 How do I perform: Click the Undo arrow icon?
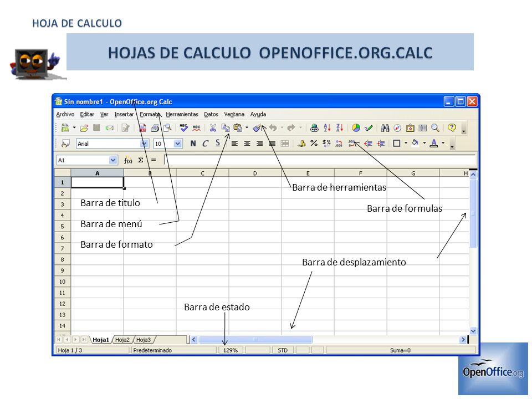point(273,128)
